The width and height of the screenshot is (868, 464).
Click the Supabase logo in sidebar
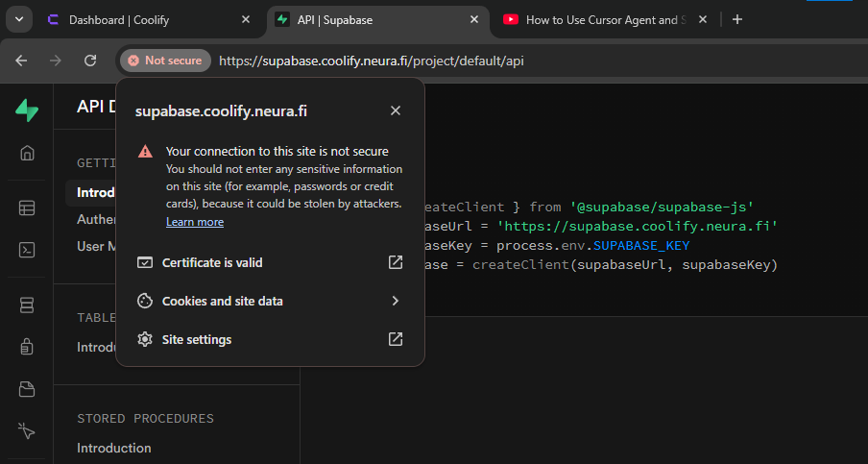pyautogui.click(x=27, y=110)
